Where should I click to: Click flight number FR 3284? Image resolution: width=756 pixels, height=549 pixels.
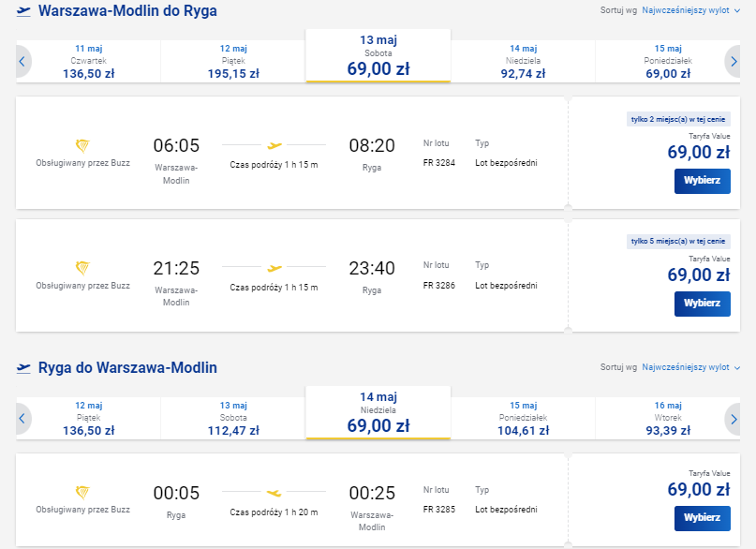click(x=439, y=163)
